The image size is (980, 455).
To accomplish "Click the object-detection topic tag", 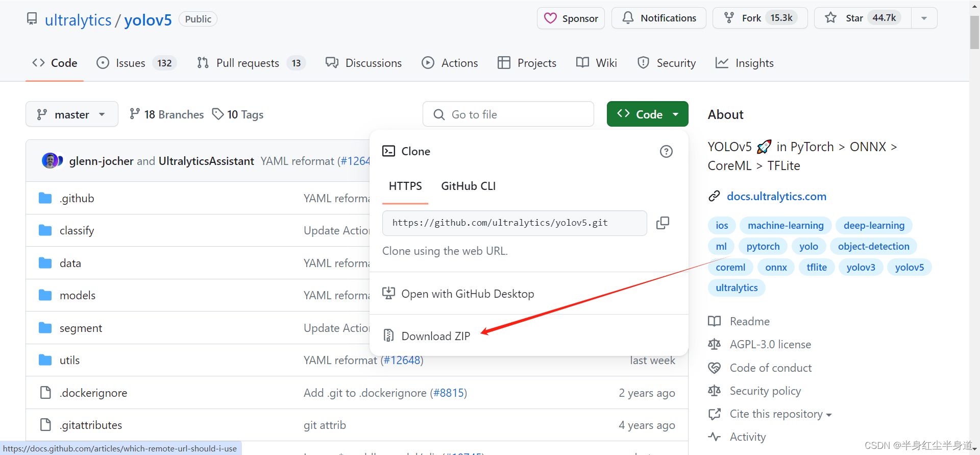I will coord(873,246).
